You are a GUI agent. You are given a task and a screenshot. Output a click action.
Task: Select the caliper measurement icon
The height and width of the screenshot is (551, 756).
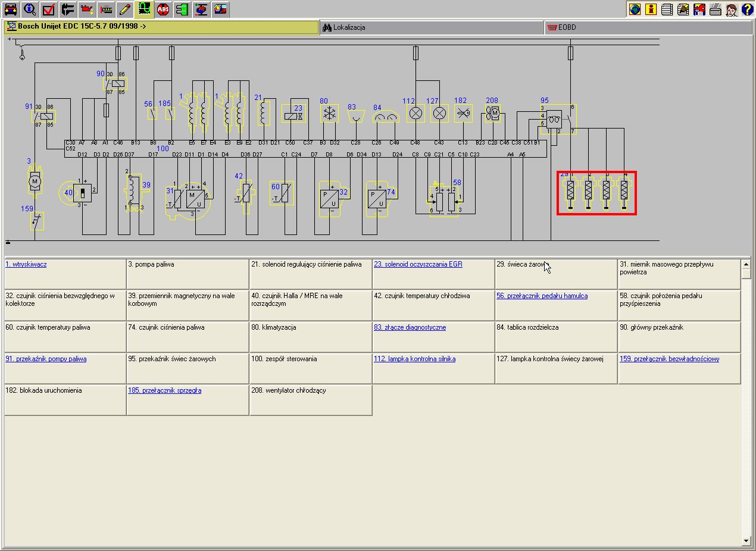pyautogui.click(x=68, y=9)
